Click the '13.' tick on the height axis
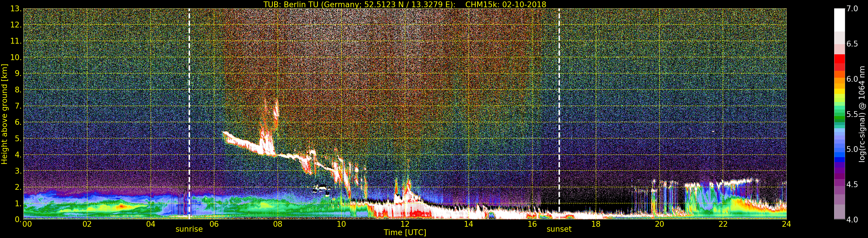This screenshot has width=868, height=238. (x=16, y=9)
